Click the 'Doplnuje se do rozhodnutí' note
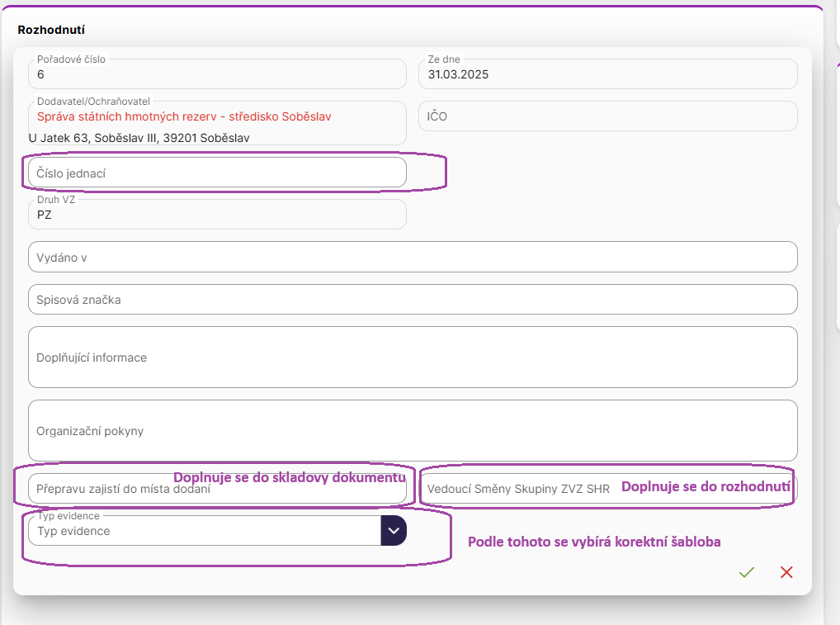 [x=706, y=486]
